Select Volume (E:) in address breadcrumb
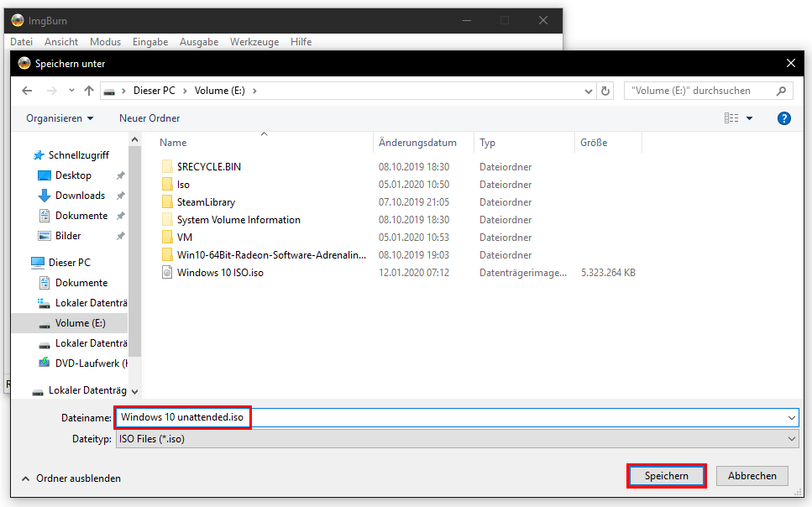 pyautogui.click(x=219, y=91)
